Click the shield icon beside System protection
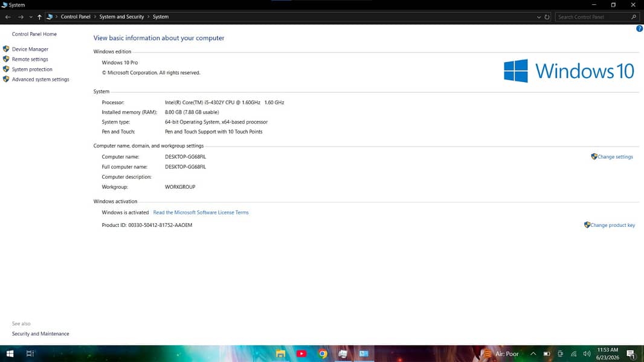Image resolution: width=644 pixels, height=362 pixels. pyautogui.click(x=6, y=69)
